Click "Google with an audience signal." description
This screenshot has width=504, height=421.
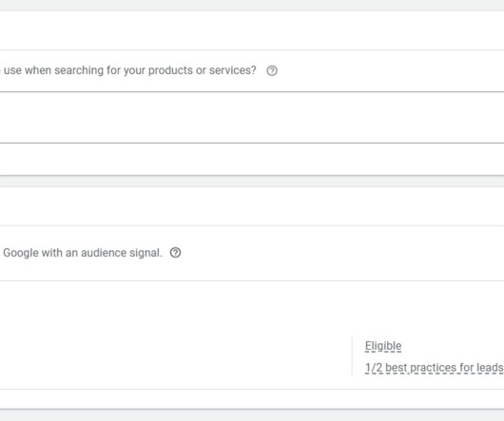(x=83, y=253)
